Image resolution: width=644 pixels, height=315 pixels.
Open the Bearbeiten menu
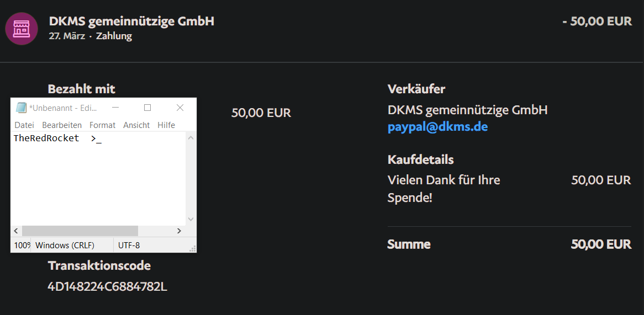click(62, 125)
